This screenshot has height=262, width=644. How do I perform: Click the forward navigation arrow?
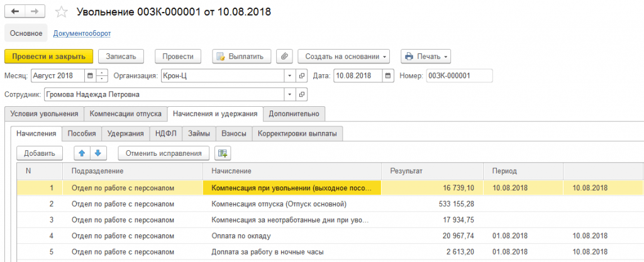coord(35,11)
